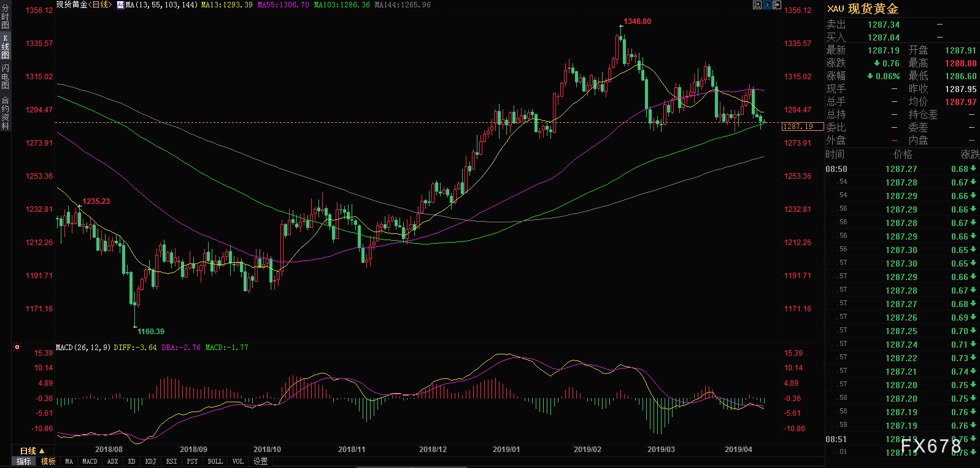Click the scroll-to-latest arrow icon
This screenshot has height=468, width=980.
777,5
